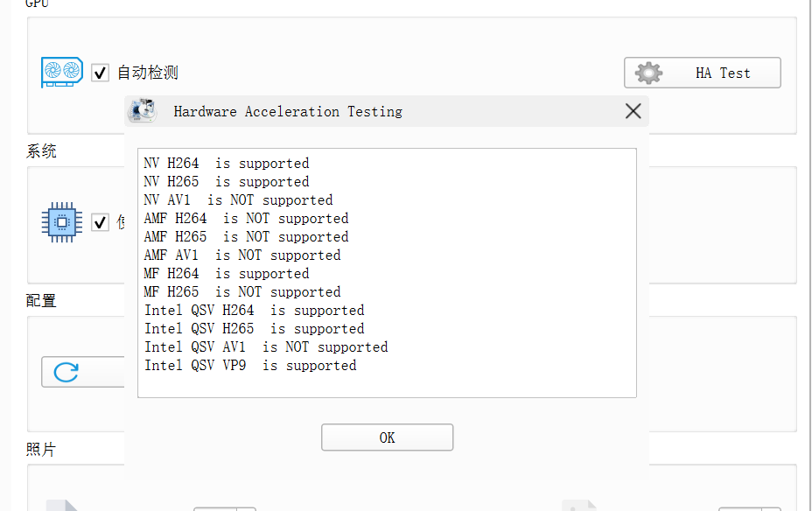
Task: Select the line 'MF H265 is NOT supported'
Action: (242, 292)
